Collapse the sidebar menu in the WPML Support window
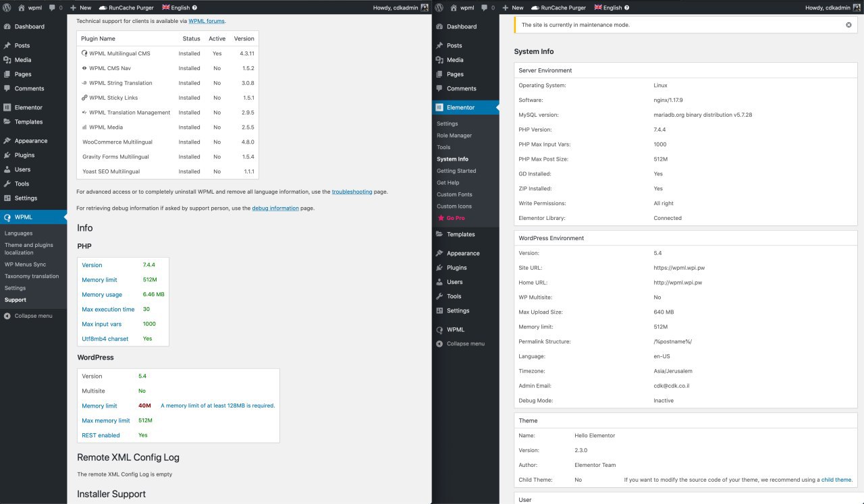 point(33,316)
